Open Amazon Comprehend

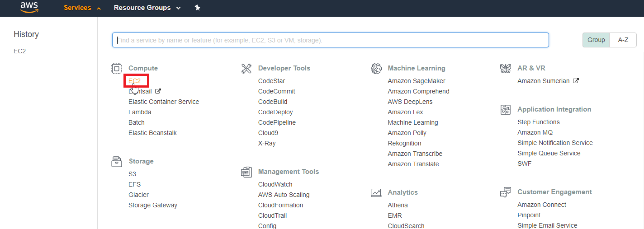point(419,91)
